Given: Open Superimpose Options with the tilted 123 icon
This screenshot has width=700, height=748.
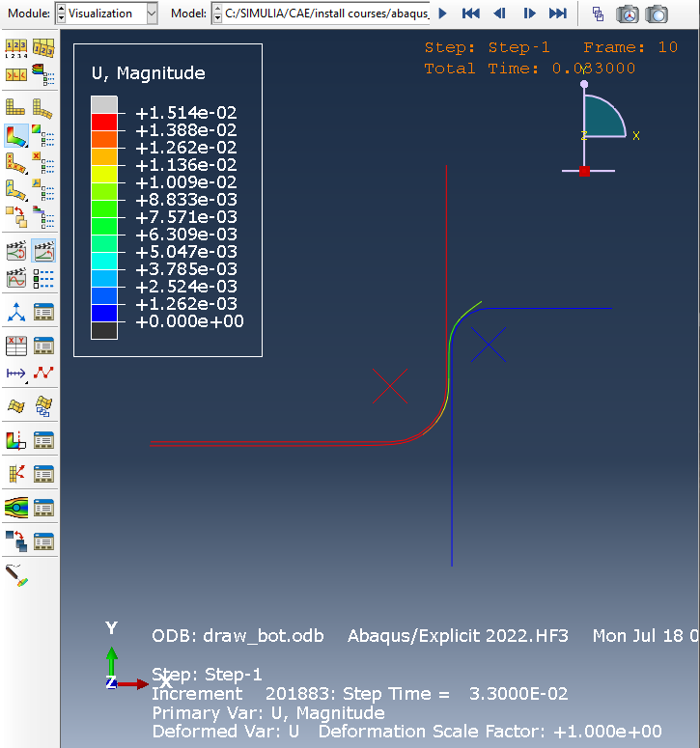Looking at the screenshot, I should point(43,48).
